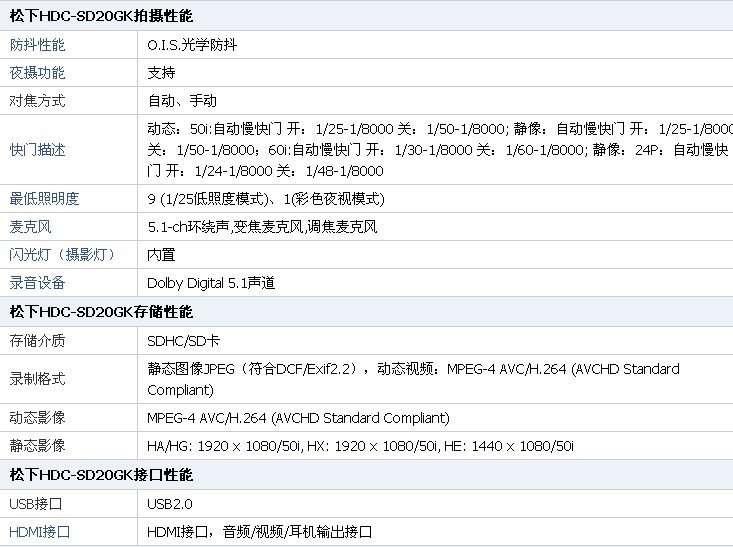The width and height of the screenshot is (733, 547).
Task: Click the HDMI接口，音频/视频/耳机输出接口 value
Action: pos(259,532)
